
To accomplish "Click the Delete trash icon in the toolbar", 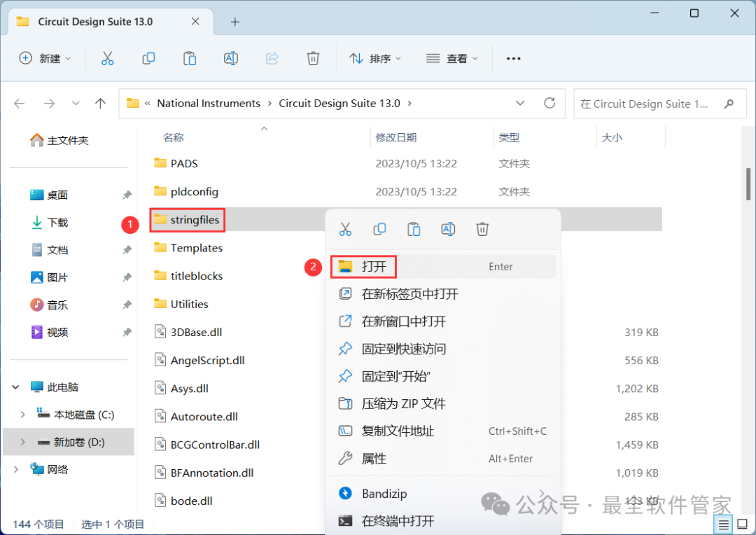I will pyautogui.click(x=313, y=58).
